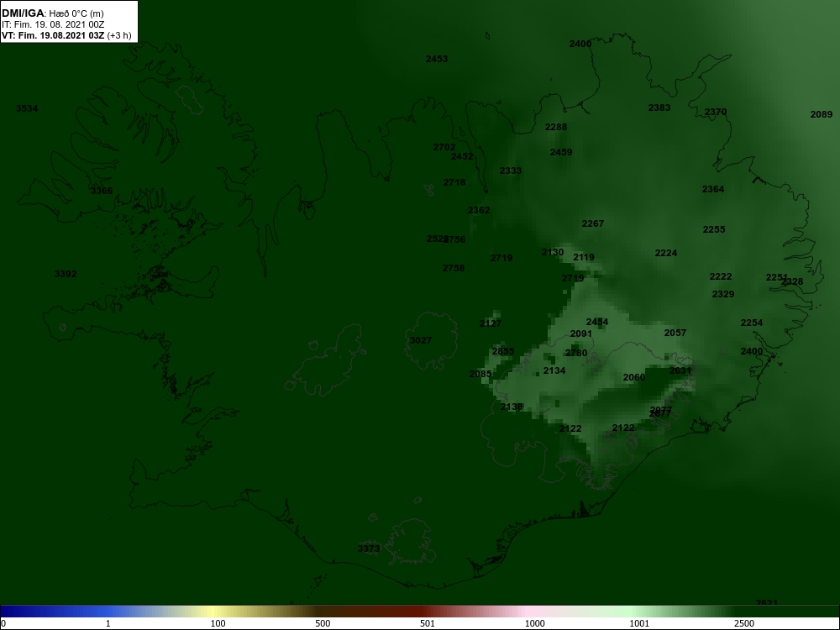Select the 2119 label

584,258
